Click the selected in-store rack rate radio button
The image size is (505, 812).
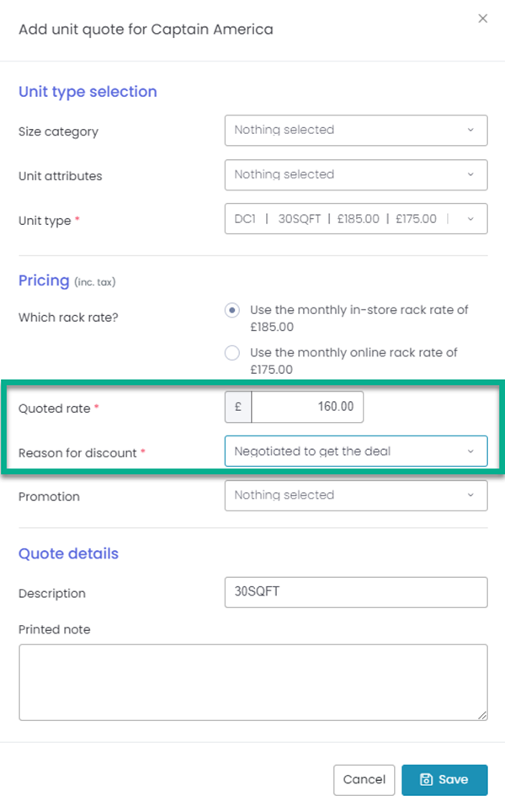pos(231,311)
